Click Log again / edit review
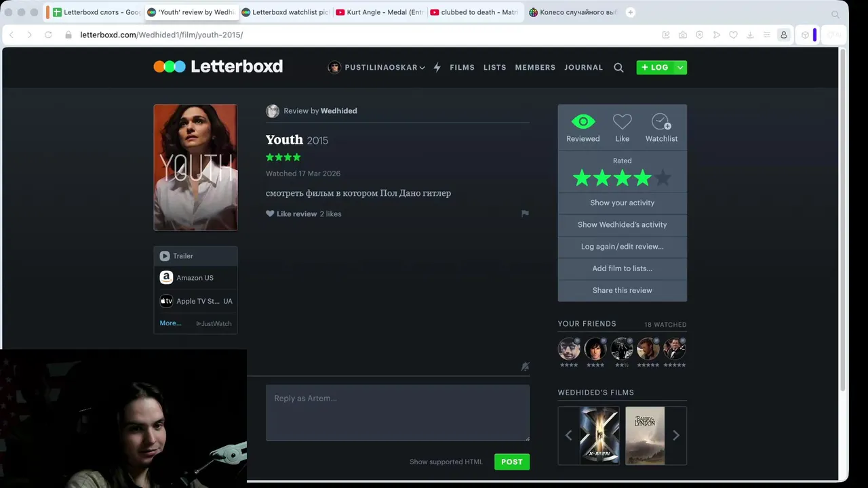The image size is (868, 488). [622, 247]
